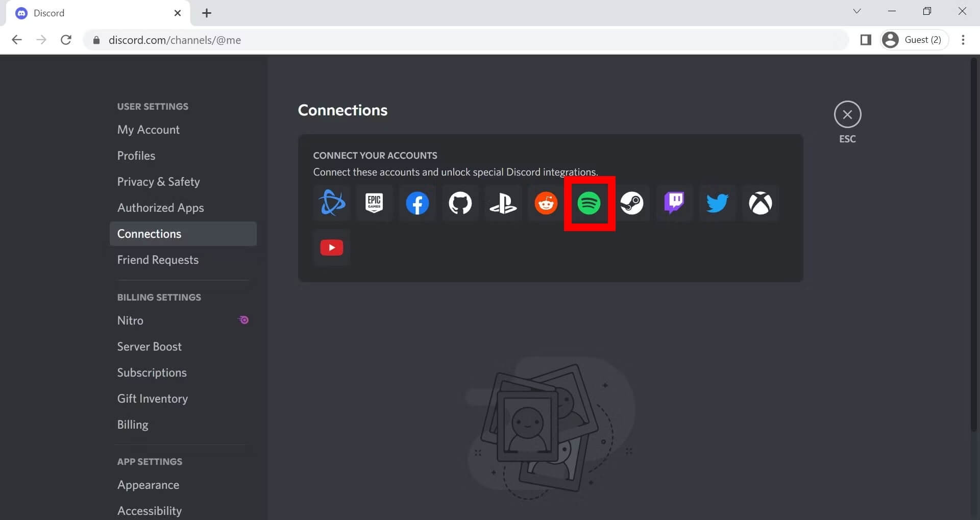
Task: Open the Guest profile button
Action: pos(914,40)
